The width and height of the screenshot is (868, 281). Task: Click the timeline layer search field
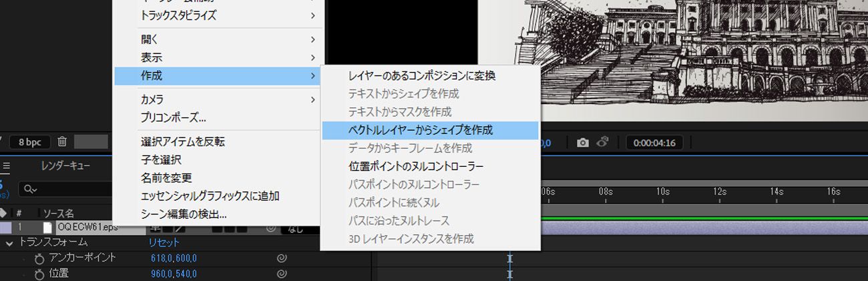click(x=67, y=190)
